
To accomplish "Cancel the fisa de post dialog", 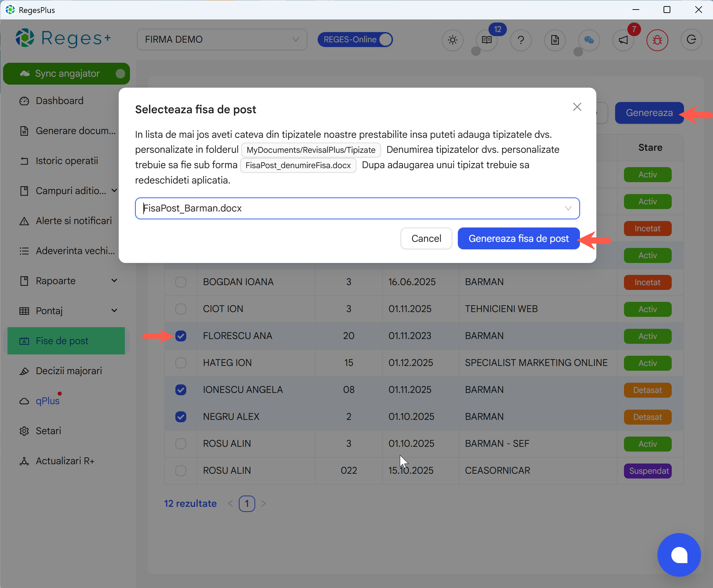I will point(426,238).
